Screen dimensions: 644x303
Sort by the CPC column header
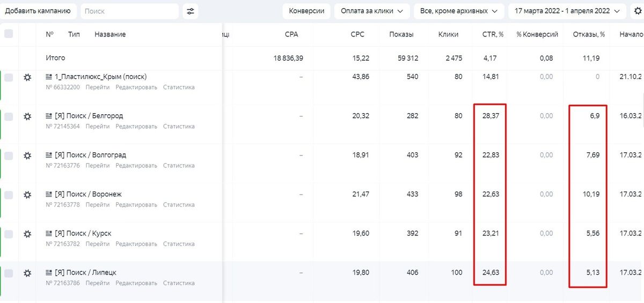coord(357,34)
